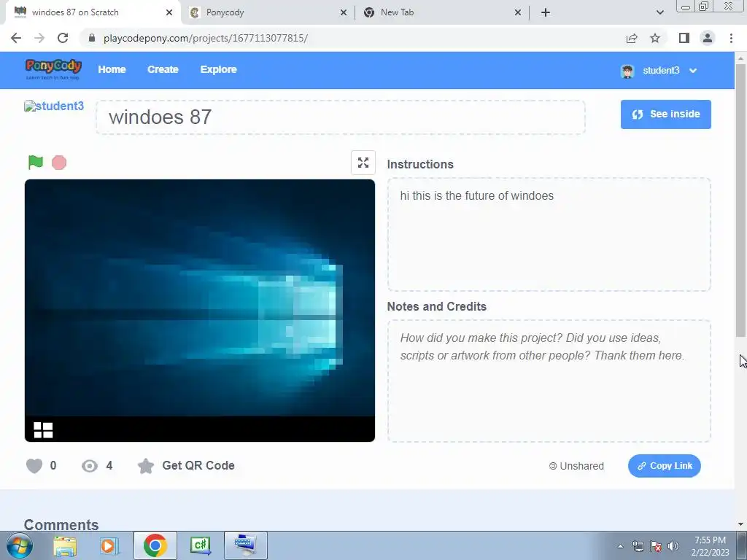
Task: Reload the page
Action: (63, 38)
